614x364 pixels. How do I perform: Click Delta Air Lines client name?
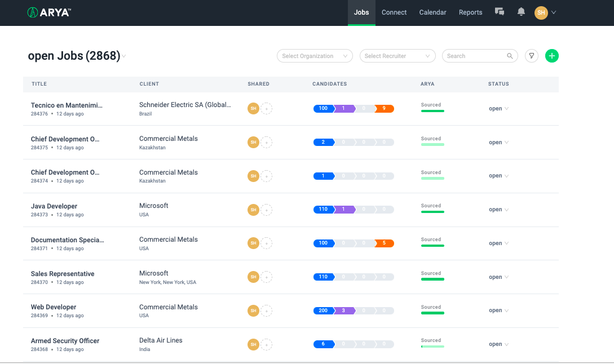[x=161, y=340]
